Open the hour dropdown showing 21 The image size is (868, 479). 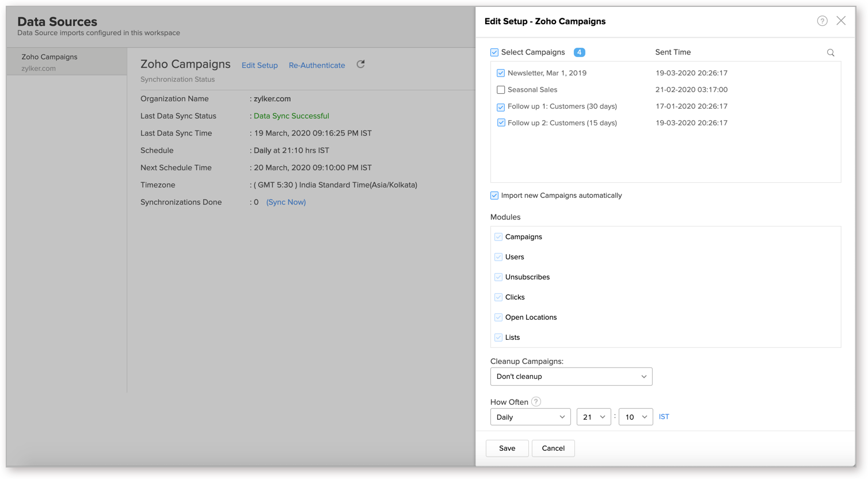coord(593,417)
